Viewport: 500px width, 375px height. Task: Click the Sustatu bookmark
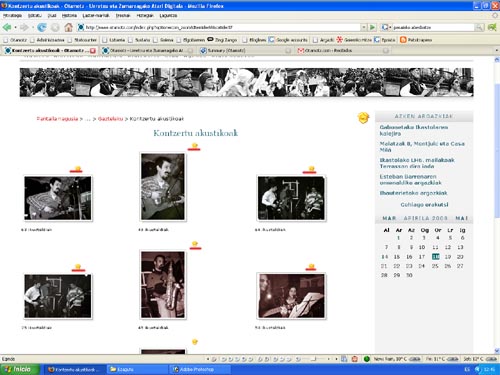click(x=139, y=40)
